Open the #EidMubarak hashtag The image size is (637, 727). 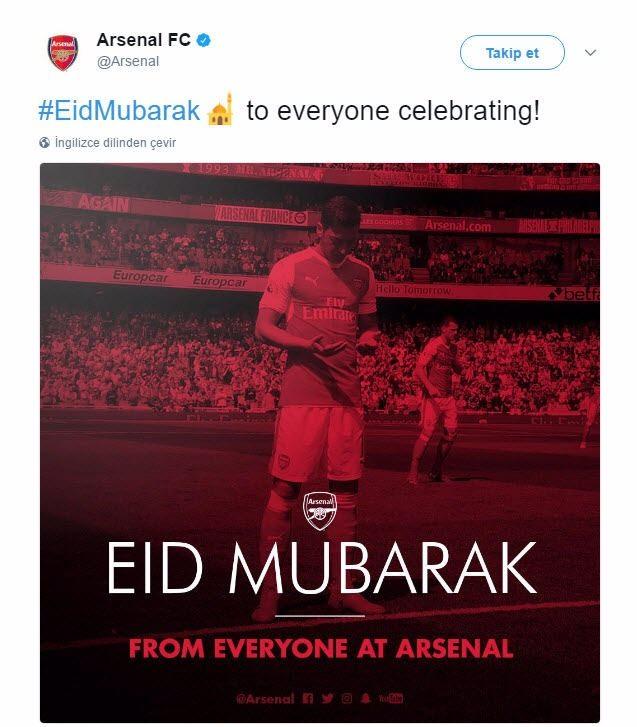click(x=119, y=111)
